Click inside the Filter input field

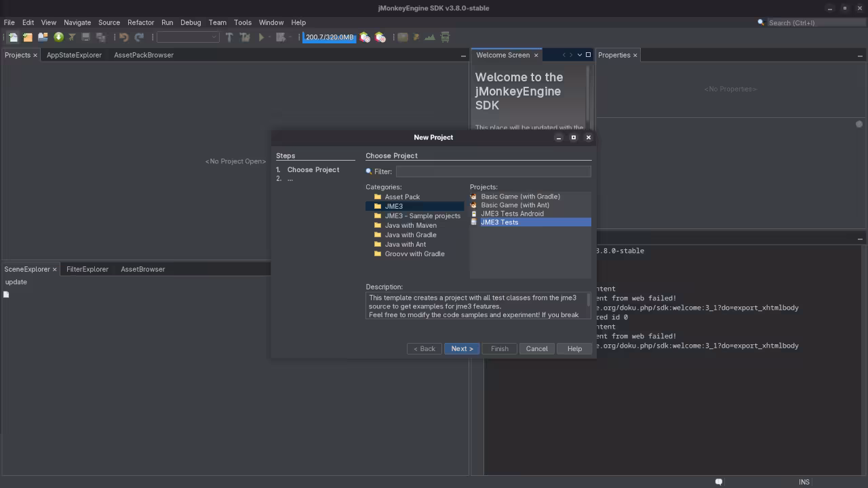pyautogui.click(x=492, y=171)
